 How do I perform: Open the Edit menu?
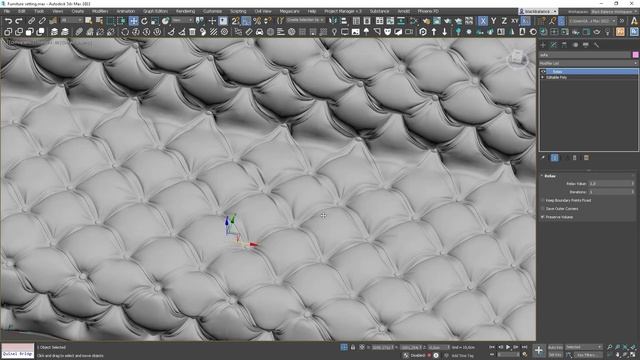[22, 11]
